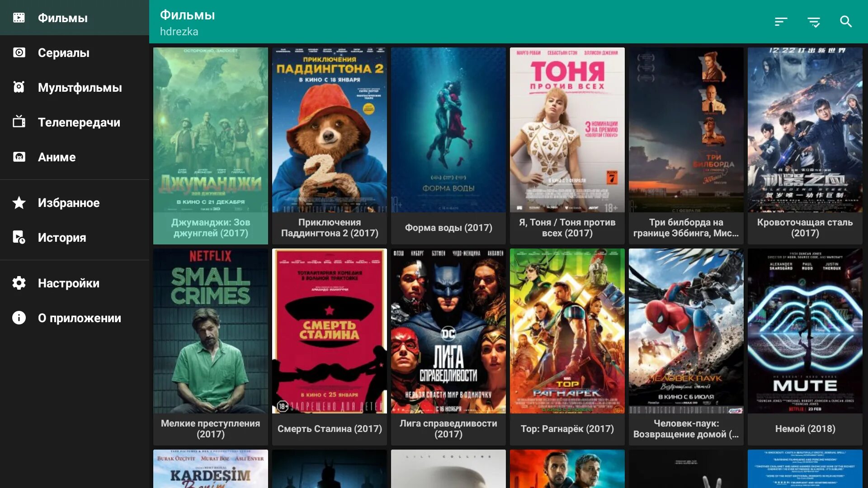This screenshot has width=868, height=488.
Task: Open the О приложении page
Action: pos(75,318)
